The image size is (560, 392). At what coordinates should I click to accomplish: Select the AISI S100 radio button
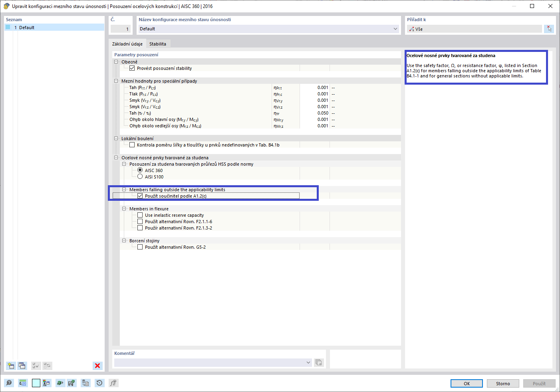(140, 177)
